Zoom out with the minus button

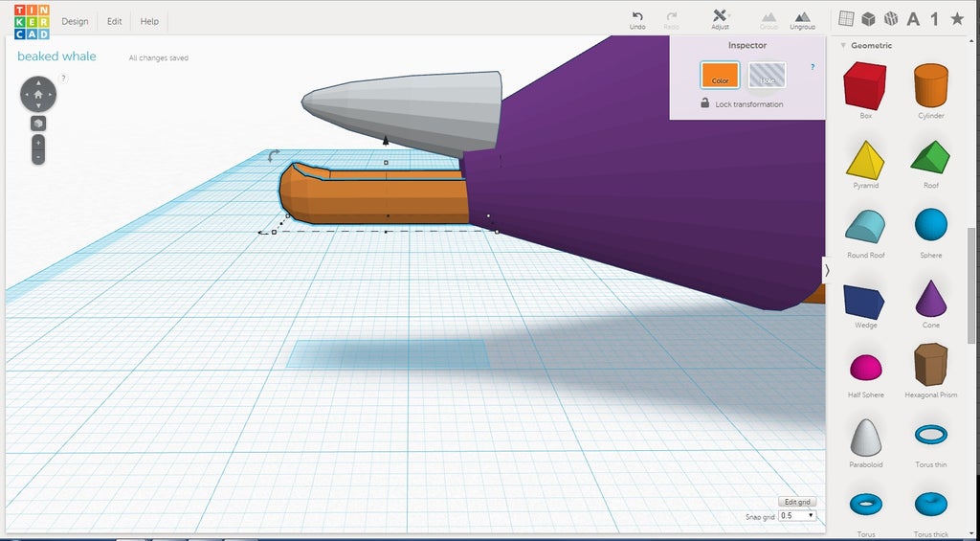point(38,156)
